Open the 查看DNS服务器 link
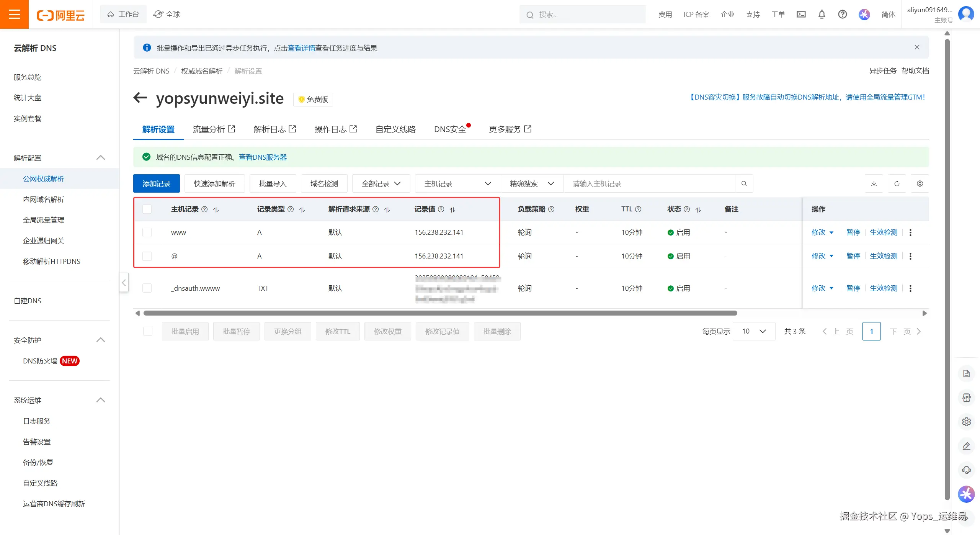The image size is (980, 535). point(262,157)
